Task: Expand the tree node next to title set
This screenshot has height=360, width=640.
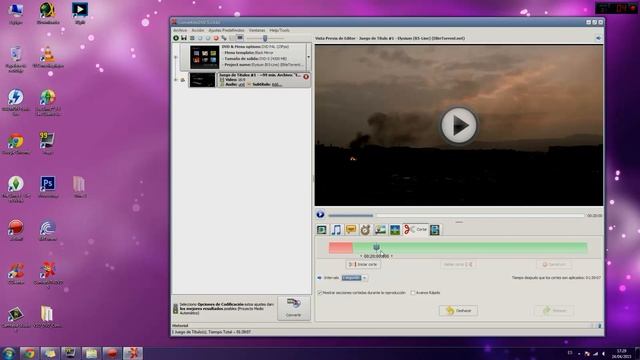Action: click(x=176, y=80)
